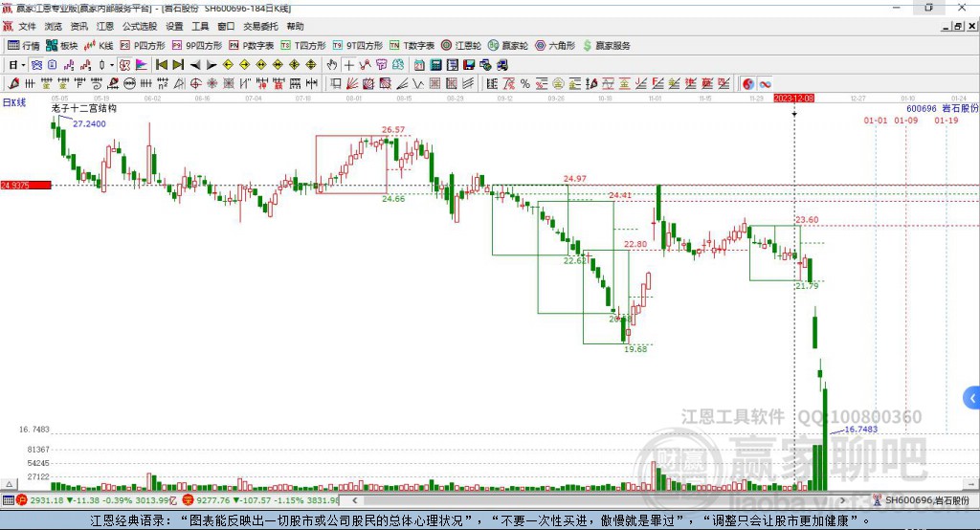Click Shenzhen index 9277.76 in status bar
Screen dimensions: 980x530
point(212,500)
